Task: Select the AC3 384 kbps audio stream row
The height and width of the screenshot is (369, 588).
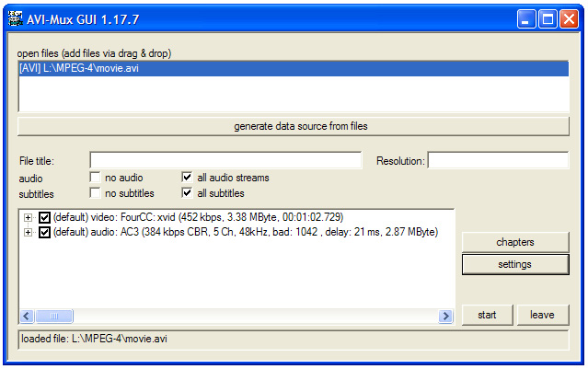Action: pos(246,232)
